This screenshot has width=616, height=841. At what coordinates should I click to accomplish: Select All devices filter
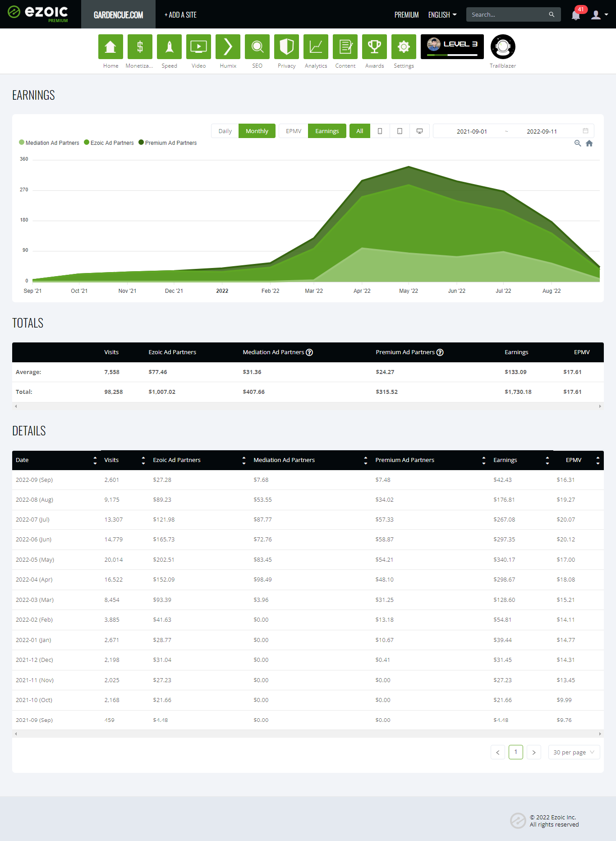tap(360, 131)
